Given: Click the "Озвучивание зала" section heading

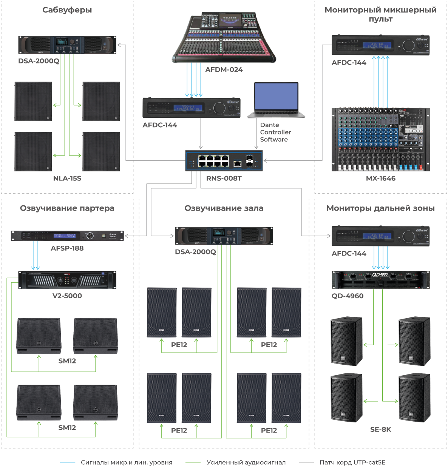Looking at the screenshot, I should 224,208.
